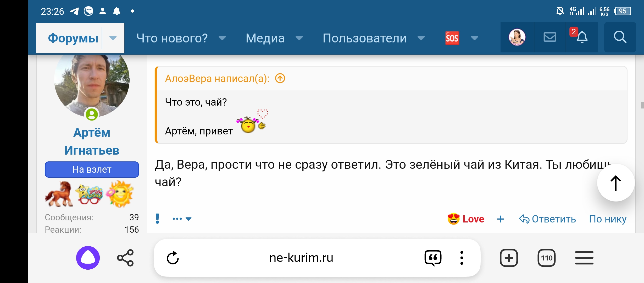
Task: Tap the reader quote icon in address bar
Action: [x=433, y=258]
